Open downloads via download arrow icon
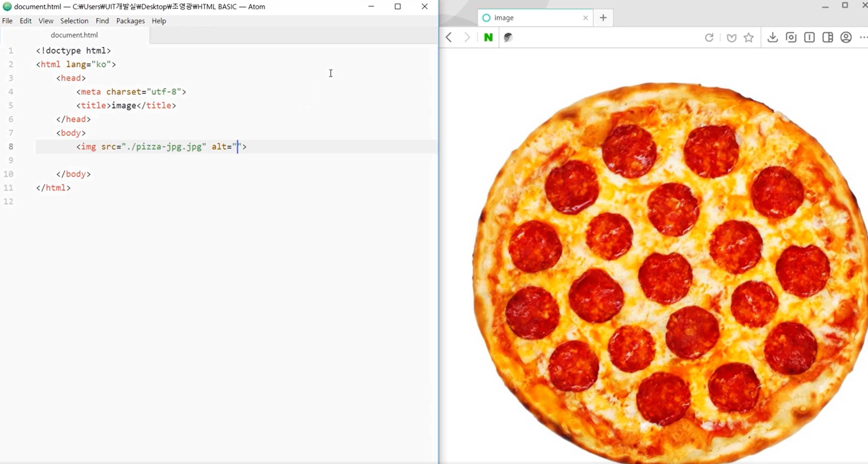The image size is (868, 464). 773,37
